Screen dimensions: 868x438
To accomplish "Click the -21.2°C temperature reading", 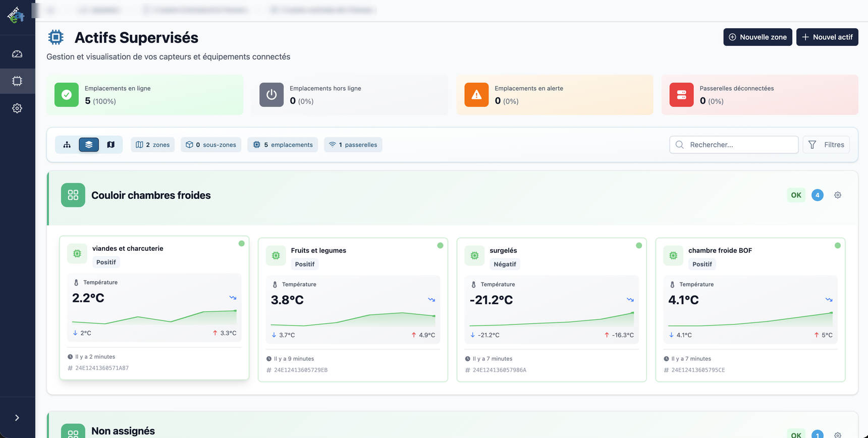I will [x=491, y=300].
